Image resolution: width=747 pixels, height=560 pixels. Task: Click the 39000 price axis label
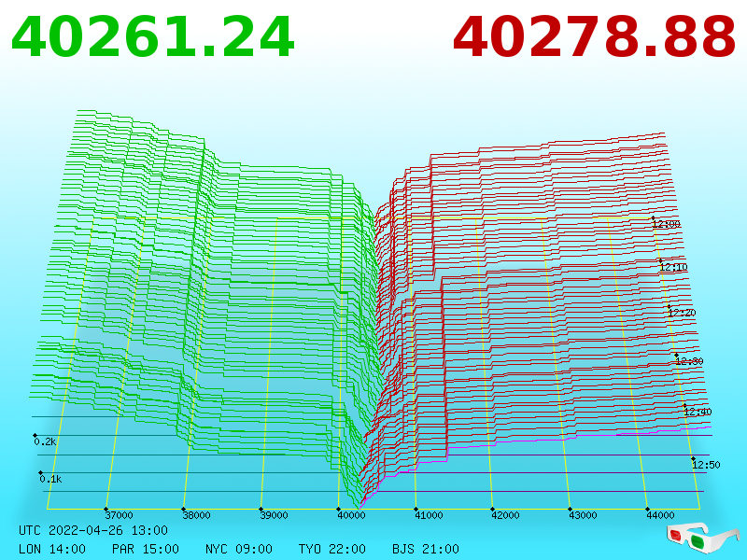[x=274, y=515]
